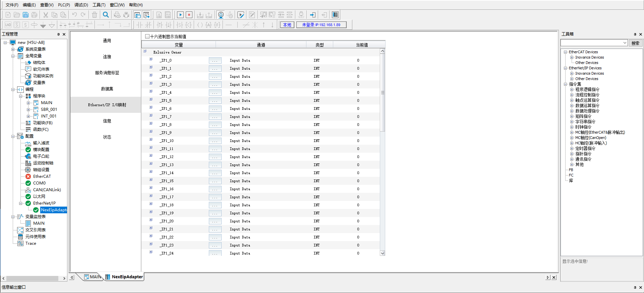Screen dimensions: 644x293
Task: Expand the _IP1_5 variable row
Action: pos(151,99)
